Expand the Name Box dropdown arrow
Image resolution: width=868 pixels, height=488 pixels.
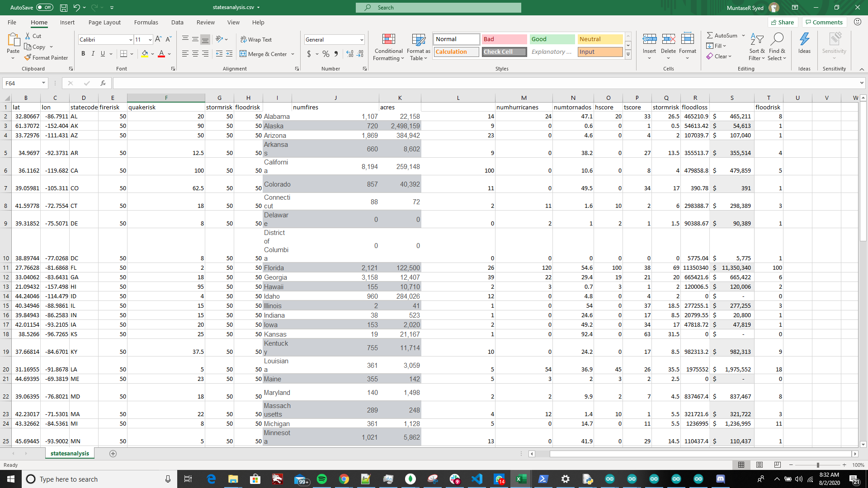click(x=43, y=83)
